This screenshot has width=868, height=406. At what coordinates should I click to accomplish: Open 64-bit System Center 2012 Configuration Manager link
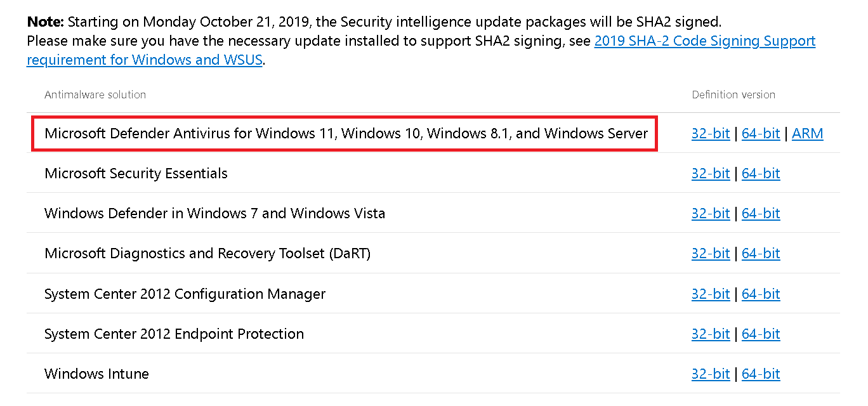click(760, 294)
